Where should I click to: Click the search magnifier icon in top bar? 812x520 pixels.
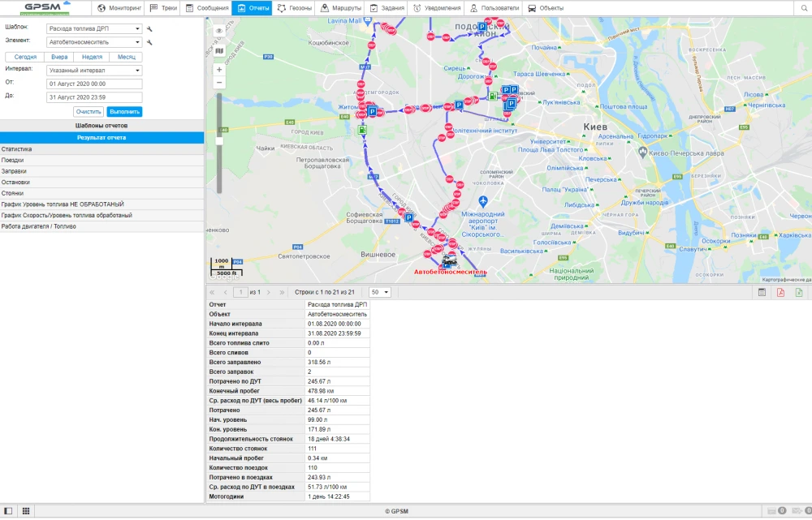801,8
